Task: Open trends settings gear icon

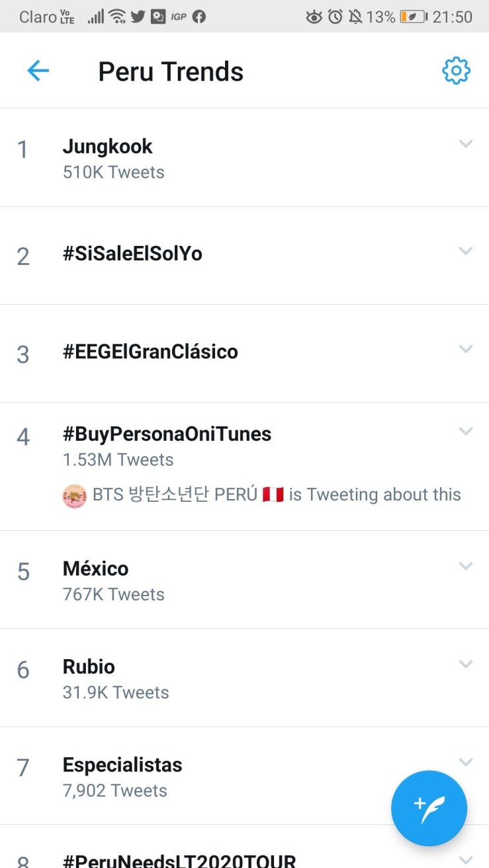Action: click(456, 71)
